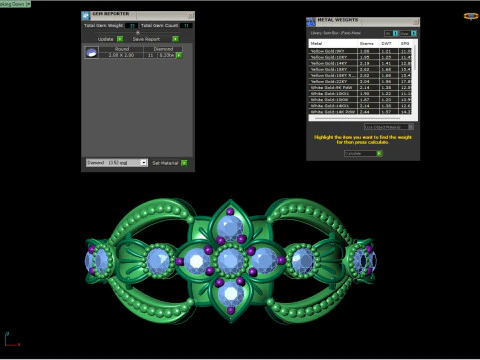Click the 'Round' cell in the gem table
This screenshot has width=480, height=360.
tap(122, 49)
